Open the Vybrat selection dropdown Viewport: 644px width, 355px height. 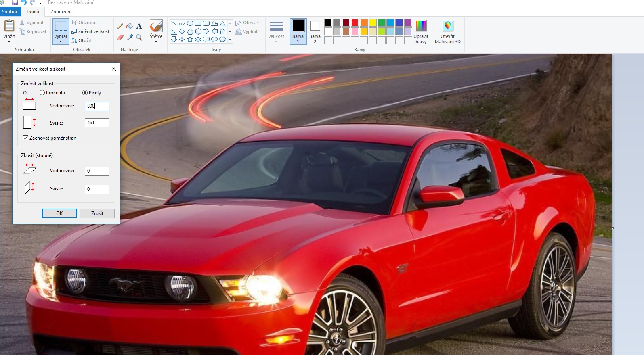pyautogui.click(x=61, y=41)
